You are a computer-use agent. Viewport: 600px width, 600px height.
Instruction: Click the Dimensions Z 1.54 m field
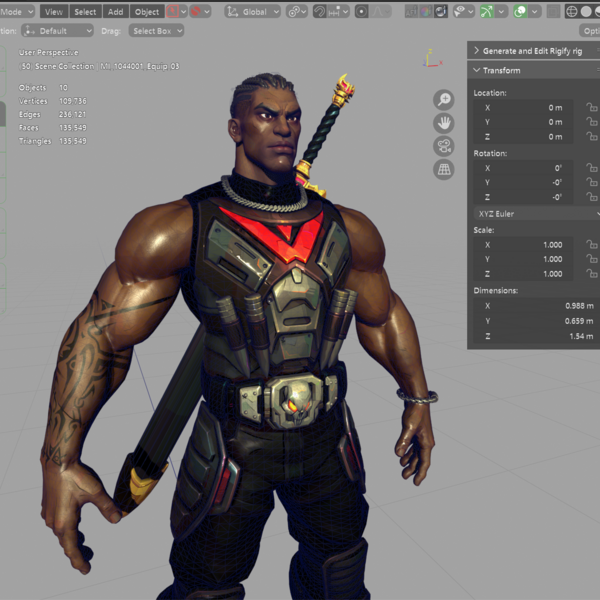pyautogui.click(x=536, y=336)
